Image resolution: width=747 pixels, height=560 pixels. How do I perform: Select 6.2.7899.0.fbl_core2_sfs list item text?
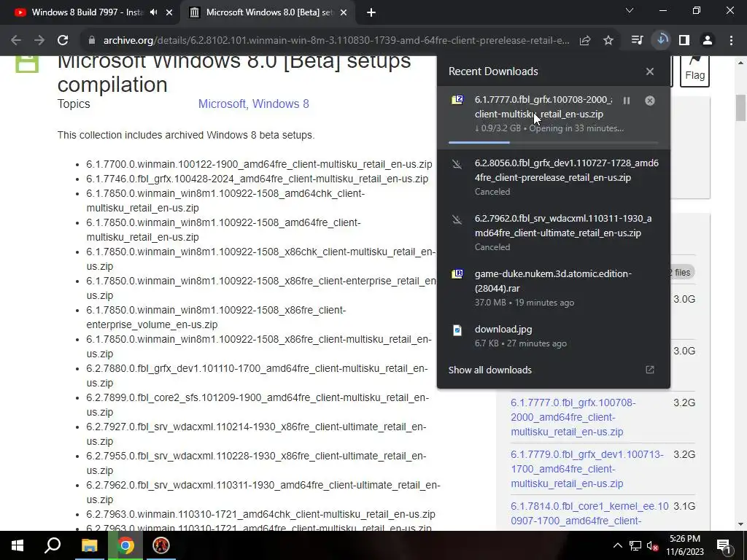[x=258, y=405]
